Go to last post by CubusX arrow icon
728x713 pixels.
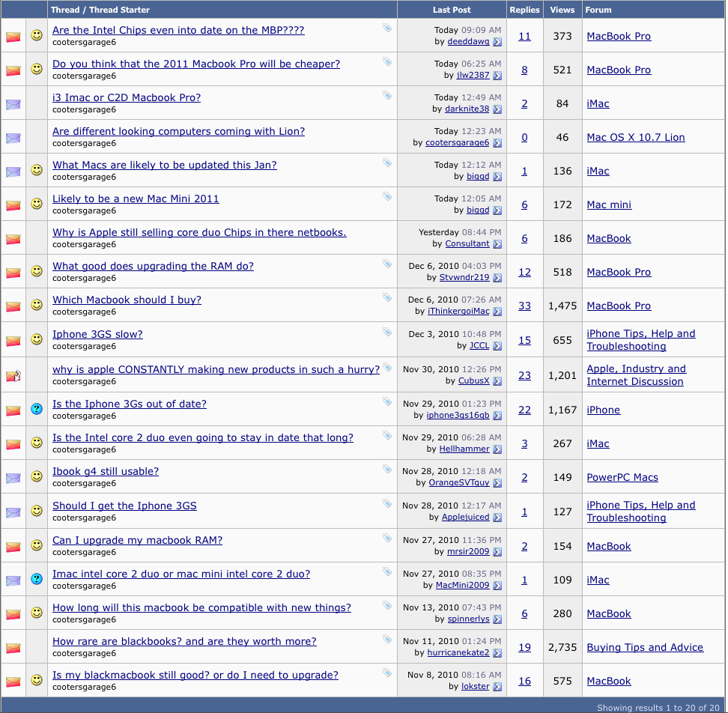coord(497,381)
